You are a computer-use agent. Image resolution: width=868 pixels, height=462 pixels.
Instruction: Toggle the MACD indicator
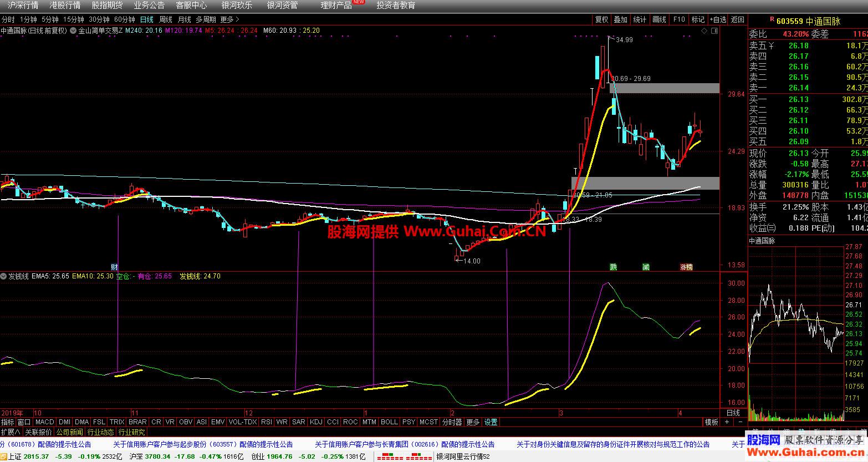point(45,422)
